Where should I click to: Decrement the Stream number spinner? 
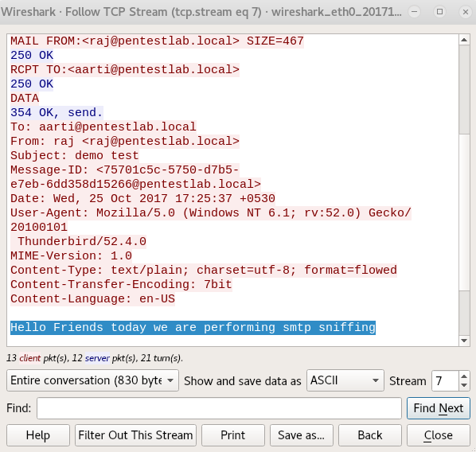tap(463, 385)
